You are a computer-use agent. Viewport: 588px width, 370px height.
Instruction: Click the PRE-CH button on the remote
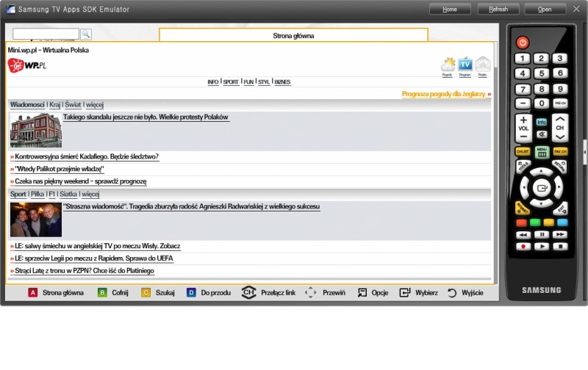coord(560,104)
